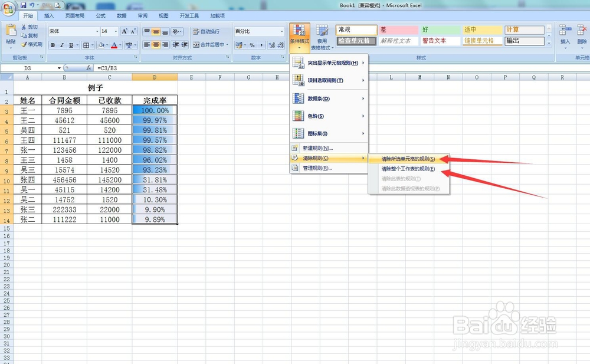Toggle top vertical alignment
Screen dimensions: 590x364
147,32
